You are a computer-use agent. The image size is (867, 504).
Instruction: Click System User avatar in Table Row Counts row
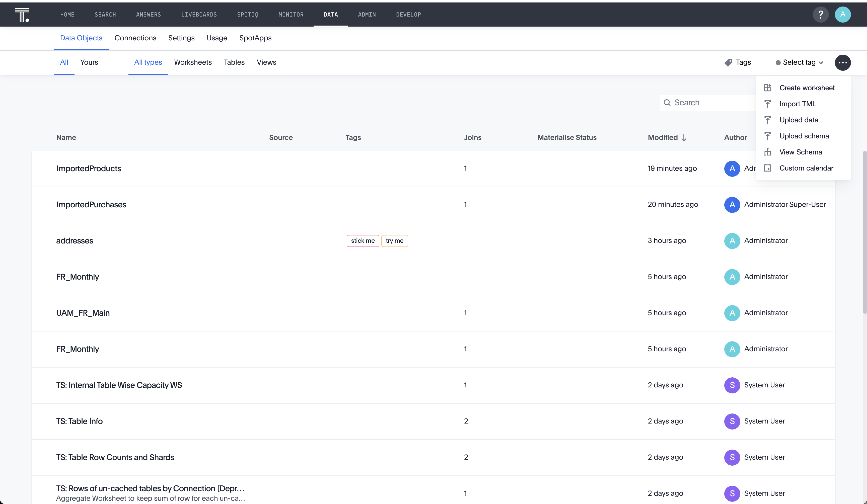pyautogui.click(x=732, y=457)
